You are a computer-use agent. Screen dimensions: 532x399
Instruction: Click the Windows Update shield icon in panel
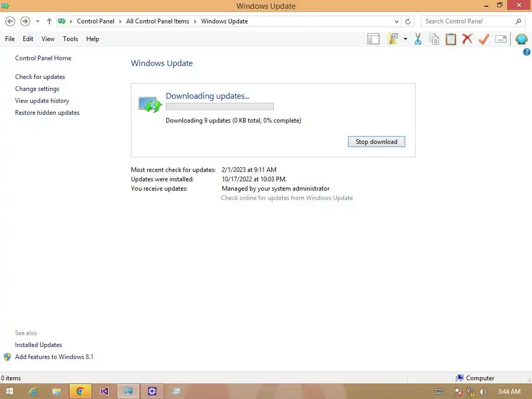[x=150, y=104]
